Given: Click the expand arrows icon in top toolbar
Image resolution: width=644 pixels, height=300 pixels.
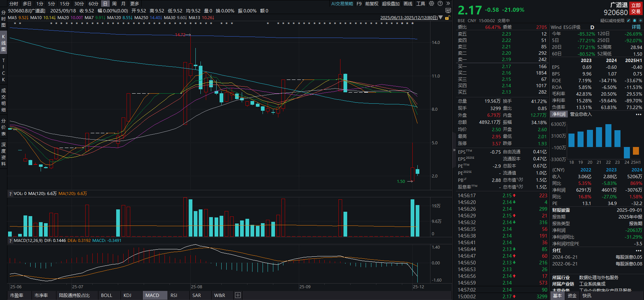Looking at the screenshot, I should click(x=448, y=4).
